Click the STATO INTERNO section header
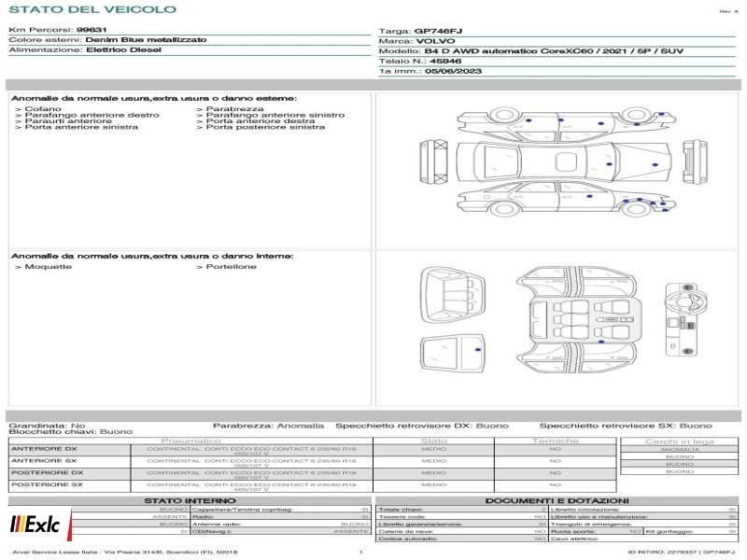Screen dimensions: 747x560 (190, 501)
